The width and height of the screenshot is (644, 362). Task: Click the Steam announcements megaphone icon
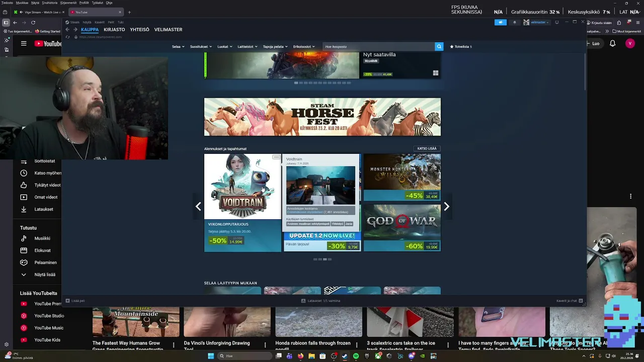click(x=500, y=22)
